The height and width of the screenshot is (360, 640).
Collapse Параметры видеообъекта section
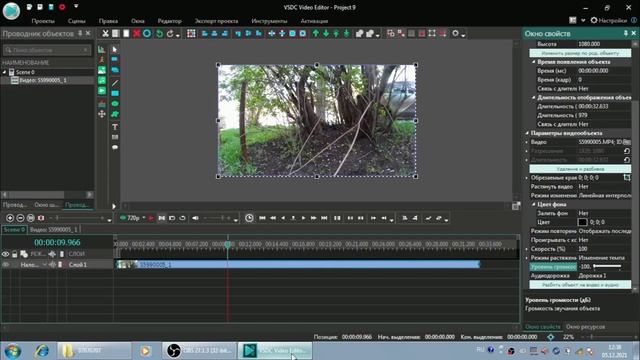tap(527, 133)
